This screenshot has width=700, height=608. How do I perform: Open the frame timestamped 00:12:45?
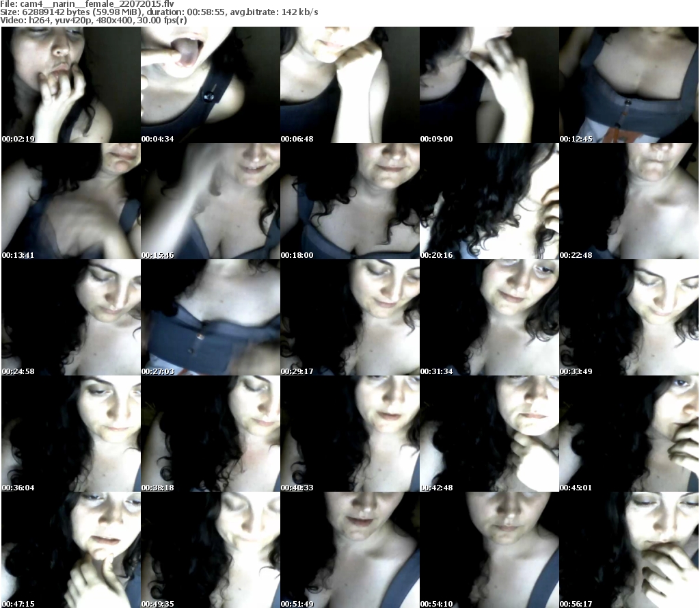pyautogui.click(x=629, y=85)
